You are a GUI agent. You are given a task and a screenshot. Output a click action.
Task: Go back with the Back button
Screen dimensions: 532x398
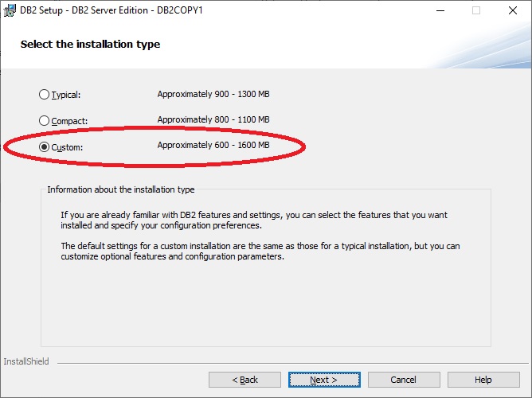click(x=244, y=380)
